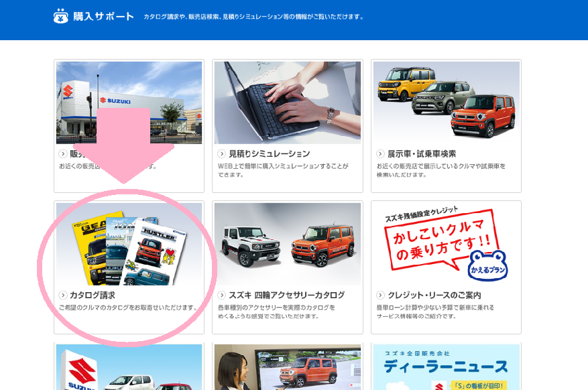This screenshot has width=588, height=390.
Task: Open the 展示車・試乗車検索 link
Action: click(422, 153)
